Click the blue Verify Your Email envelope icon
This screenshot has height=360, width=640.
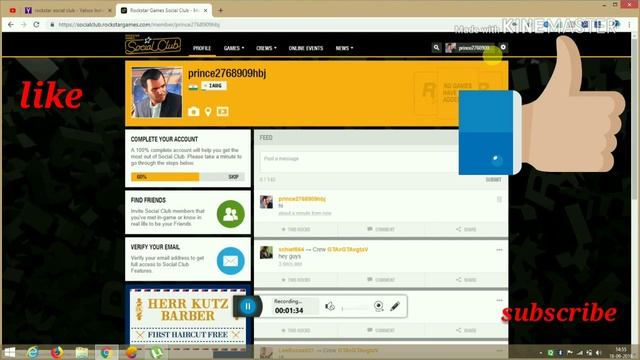coord(231,261)
